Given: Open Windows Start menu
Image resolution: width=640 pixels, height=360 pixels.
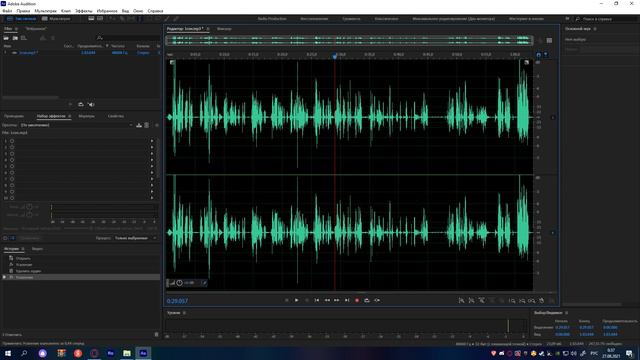Looking at the screenshot, I should point(7,353).
